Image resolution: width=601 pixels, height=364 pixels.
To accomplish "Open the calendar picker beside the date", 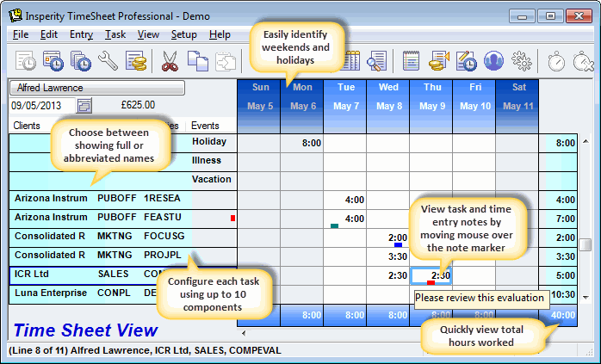I will tap(84, 105).
